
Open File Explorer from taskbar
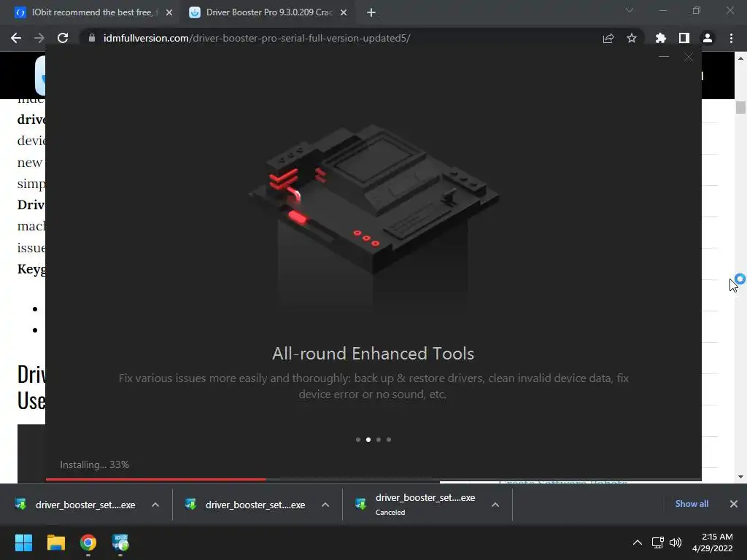pyautogui.click(x=55, y=542)
